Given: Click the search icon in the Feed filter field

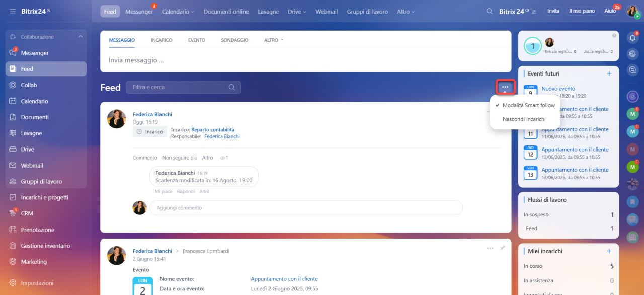Looking at the screenshot, I should [x=232, y=87].
